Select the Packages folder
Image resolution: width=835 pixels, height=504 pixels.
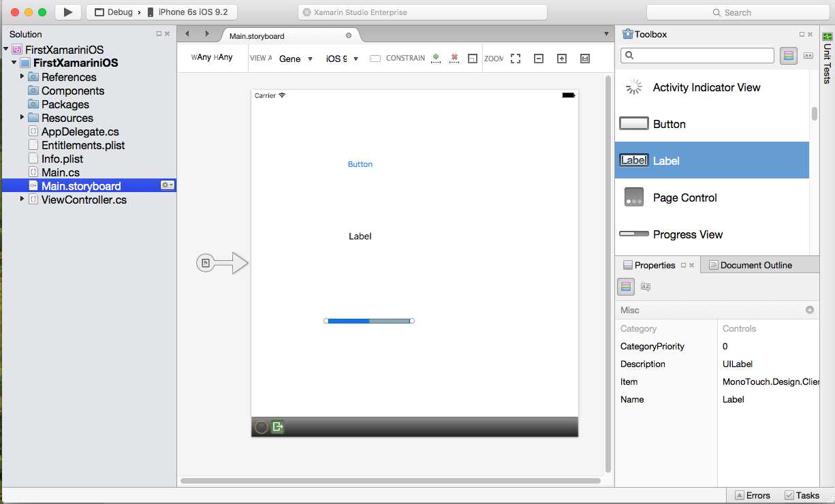click(x=65, y=104)
